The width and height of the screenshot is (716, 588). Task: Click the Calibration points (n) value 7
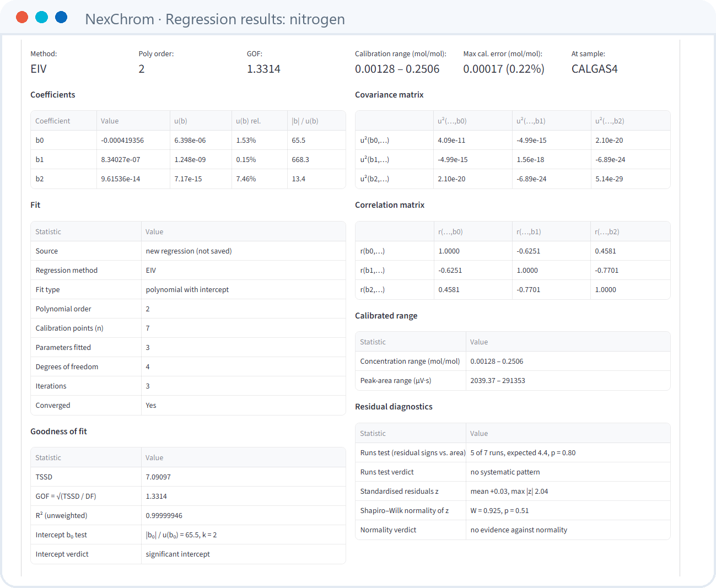tap(148, 328)
